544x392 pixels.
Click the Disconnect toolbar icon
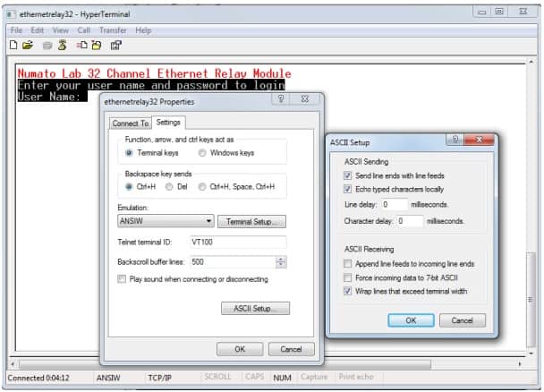pos(62,44)
